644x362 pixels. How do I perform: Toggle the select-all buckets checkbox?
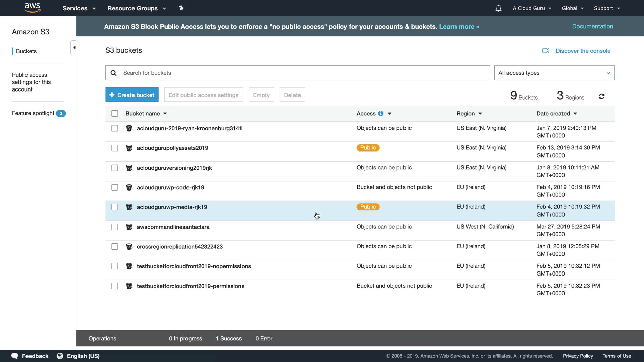tap(115, 114)
